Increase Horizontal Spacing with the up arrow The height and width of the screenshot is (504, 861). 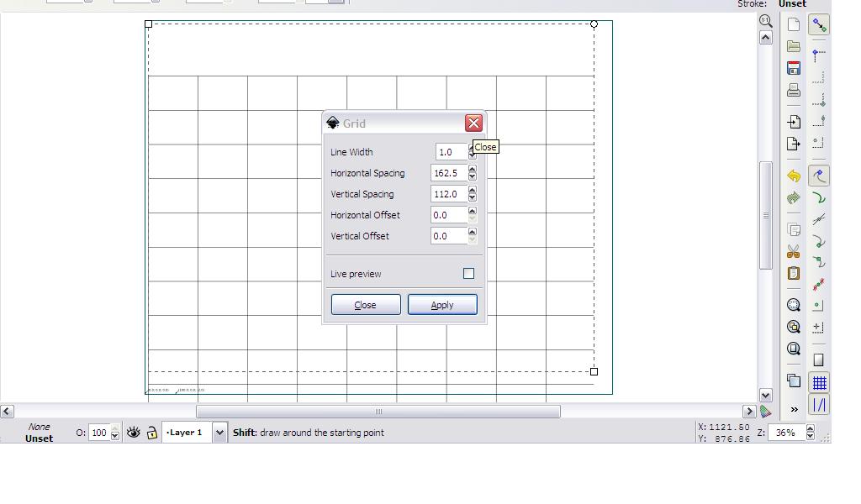click(472, 169)
